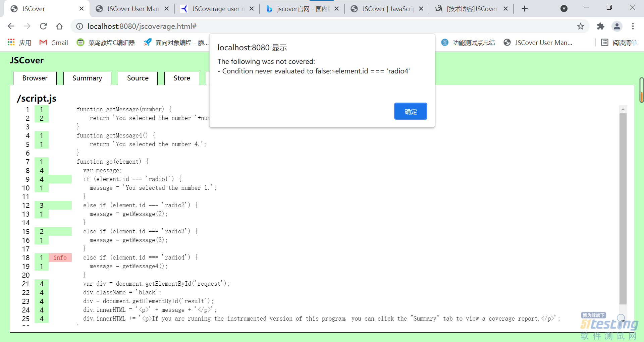Close the JSCover | JavaScript tab
Image resolution: width=644 pixels, height=342 pixels.
421,9
